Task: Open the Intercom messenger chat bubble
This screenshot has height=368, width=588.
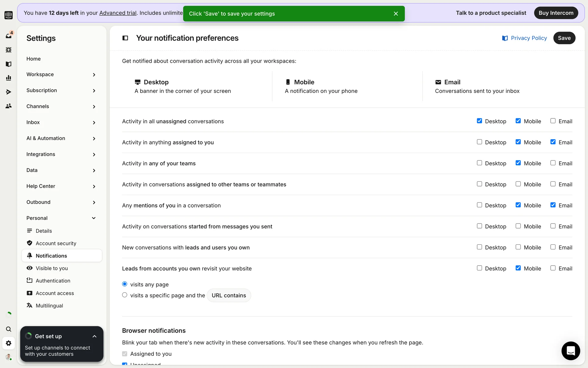Action: [571, 351]
